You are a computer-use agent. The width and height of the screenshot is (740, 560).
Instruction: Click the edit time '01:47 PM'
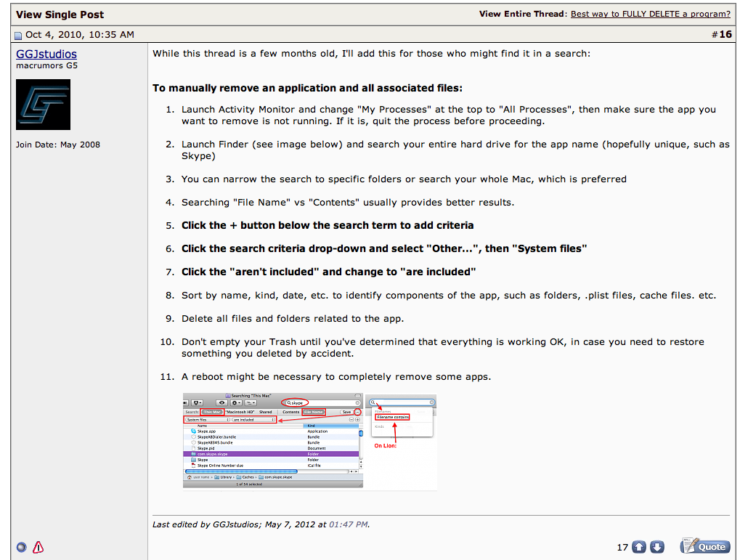(x=349, y=524)
